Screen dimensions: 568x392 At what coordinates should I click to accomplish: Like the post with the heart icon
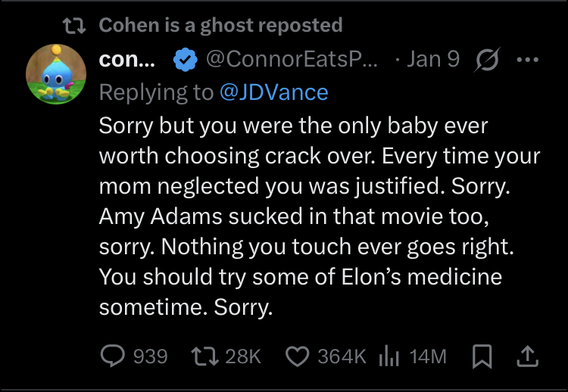click(x=298, y=356)
